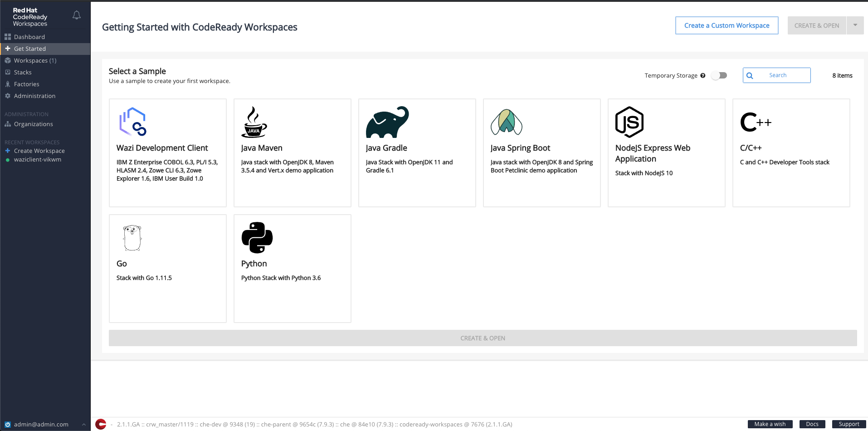Screen dimensions: 868x431
Task: Select the Python card title
Action: 254,264
